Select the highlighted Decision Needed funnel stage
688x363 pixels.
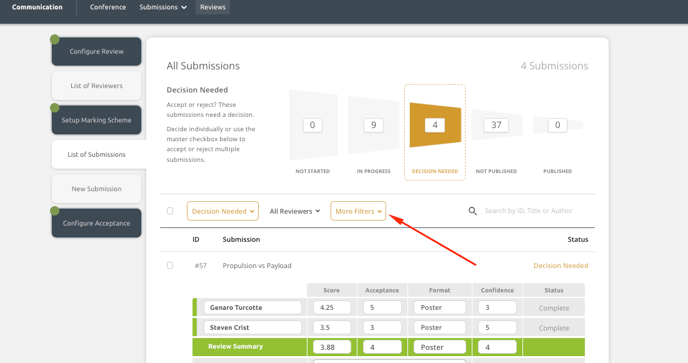click(435, 132)
